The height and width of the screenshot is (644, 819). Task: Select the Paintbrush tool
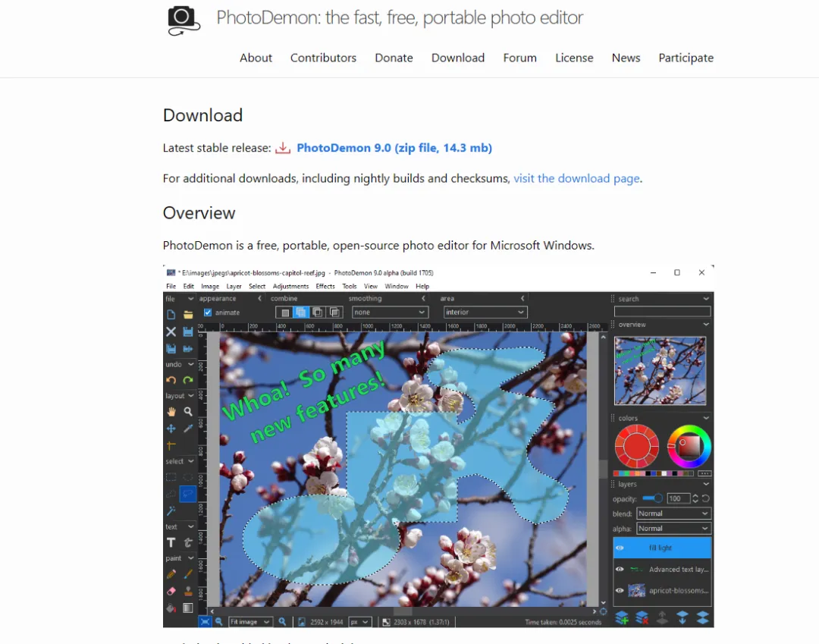point(188,574)
